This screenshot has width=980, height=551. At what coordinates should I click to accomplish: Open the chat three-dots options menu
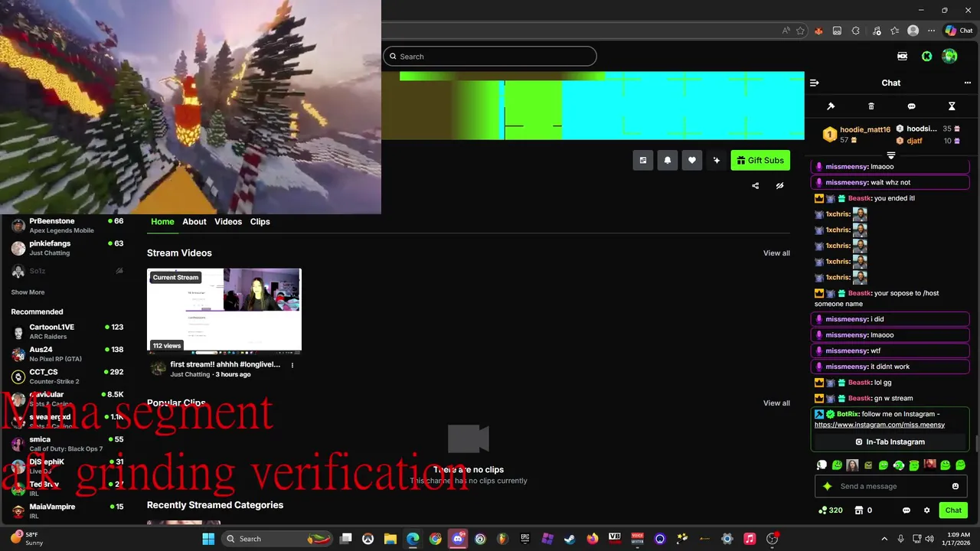click(968, 83)
